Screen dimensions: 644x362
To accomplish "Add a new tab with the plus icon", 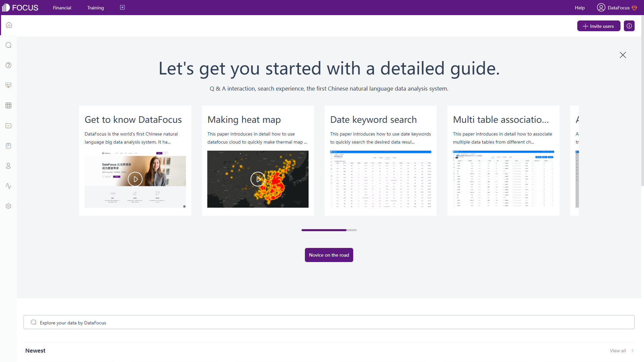I will click(122, 7).
